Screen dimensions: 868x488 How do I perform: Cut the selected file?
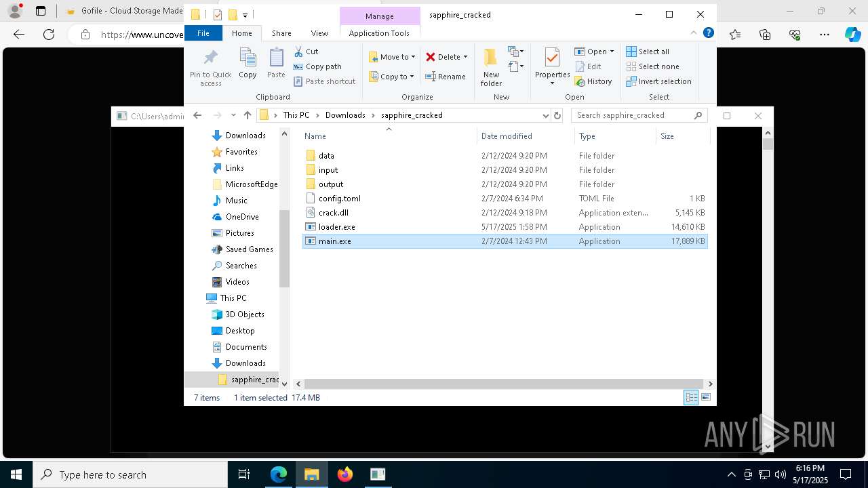[x=306, y=52]
